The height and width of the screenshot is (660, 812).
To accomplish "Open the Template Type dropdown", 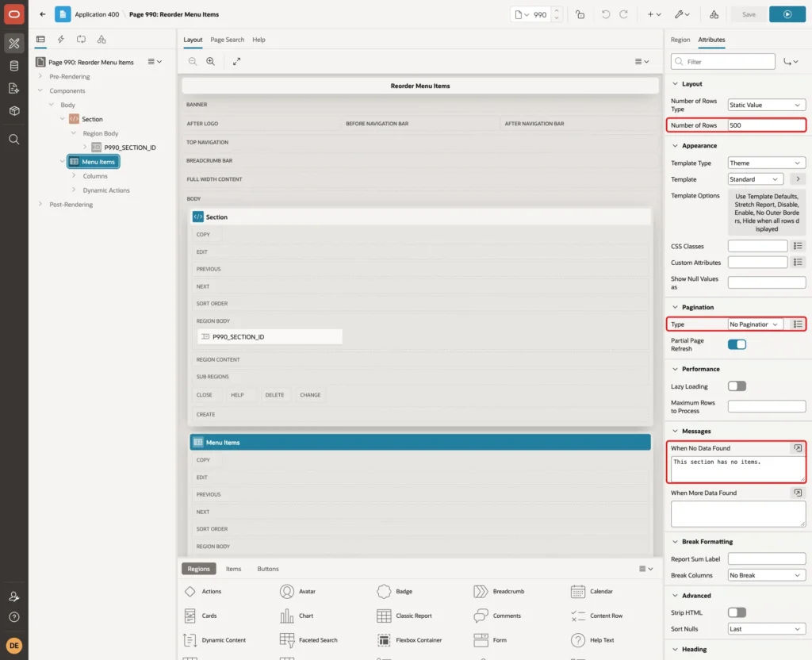I will click(767, 163).
